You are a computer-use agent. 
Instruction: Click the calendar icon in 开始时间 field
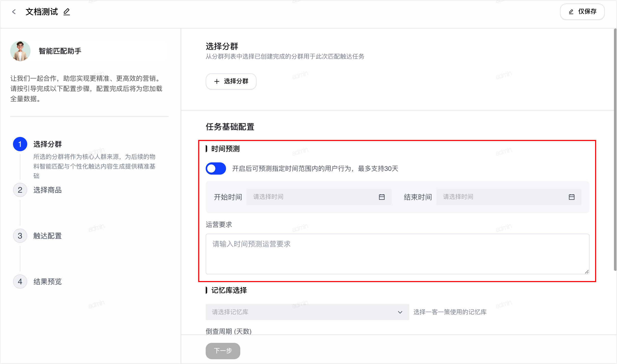click(x=382, y=197)
